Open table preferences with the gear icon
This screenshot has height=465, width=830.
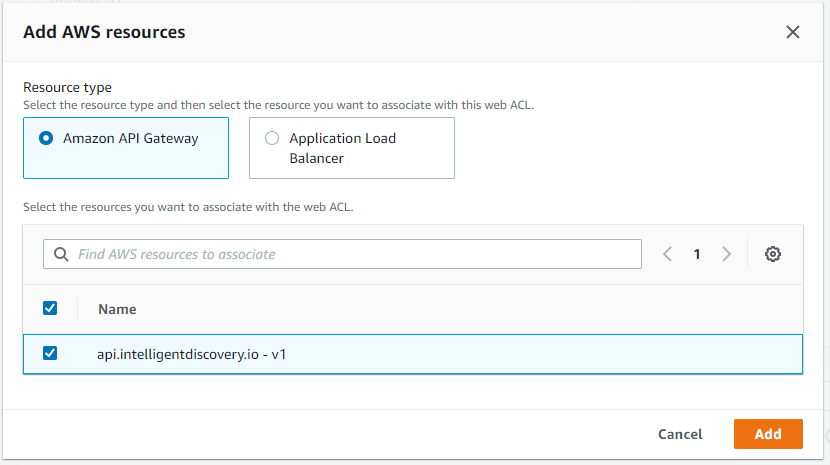pyautogui.click(x=772, y=254)
